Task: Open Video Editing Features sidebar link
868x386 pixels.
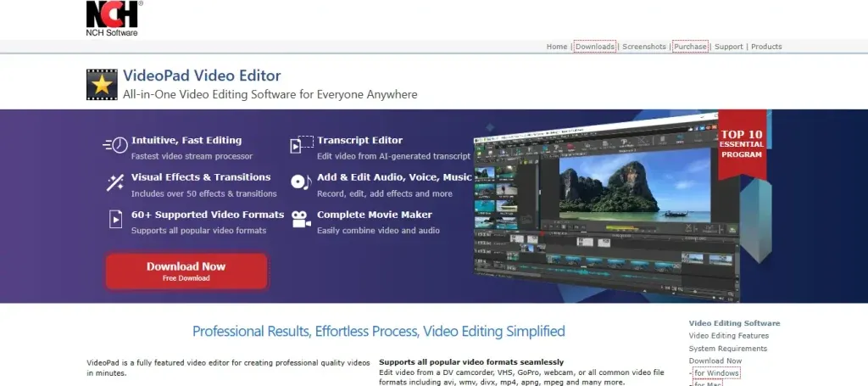Action: click(728, 336)
